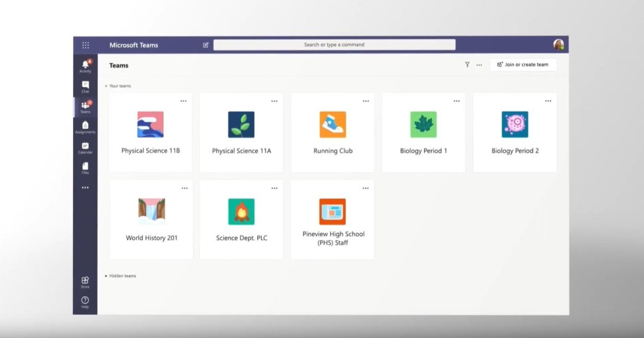Open the Store apps icon

point(85,282)
